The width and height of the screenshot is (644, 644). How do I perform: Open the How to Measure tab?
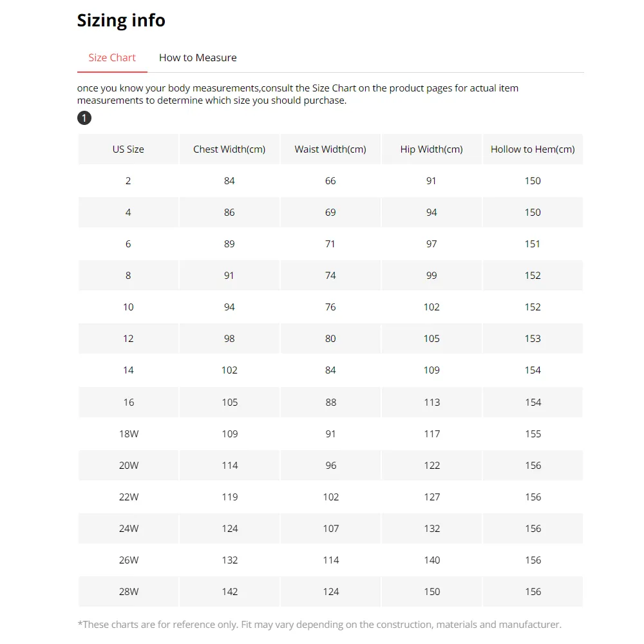(198, 57)
